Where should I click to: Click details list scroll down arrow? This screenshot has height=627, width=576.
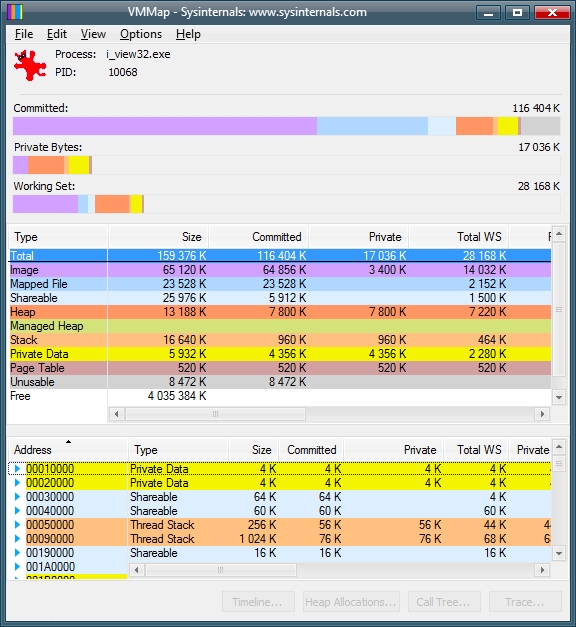click(559, 553)
